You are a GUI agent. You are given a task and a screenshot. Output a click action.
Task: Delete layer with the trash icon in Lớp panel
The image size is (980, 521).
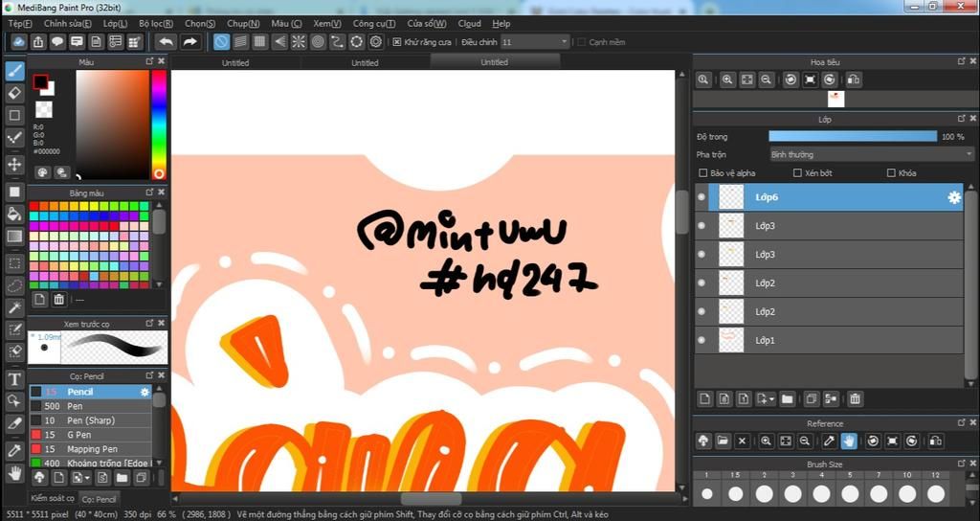point(855,398)
